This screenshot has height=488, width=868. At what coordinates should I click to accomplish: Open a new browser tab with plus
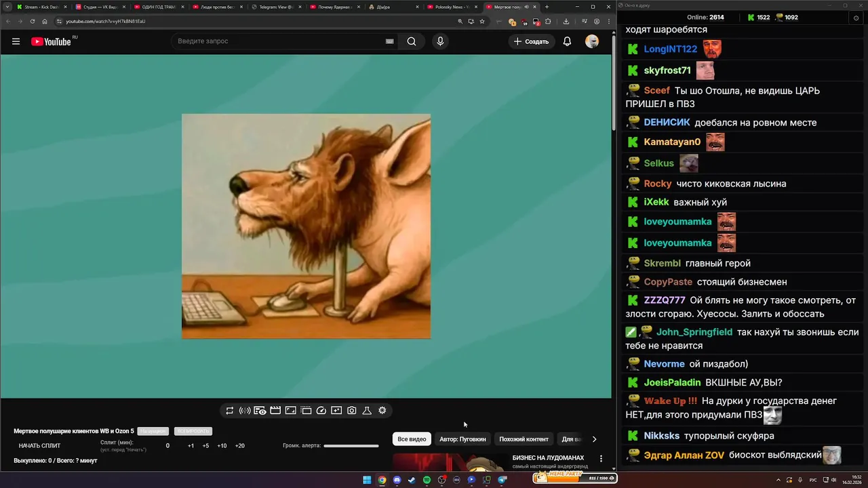547,7
